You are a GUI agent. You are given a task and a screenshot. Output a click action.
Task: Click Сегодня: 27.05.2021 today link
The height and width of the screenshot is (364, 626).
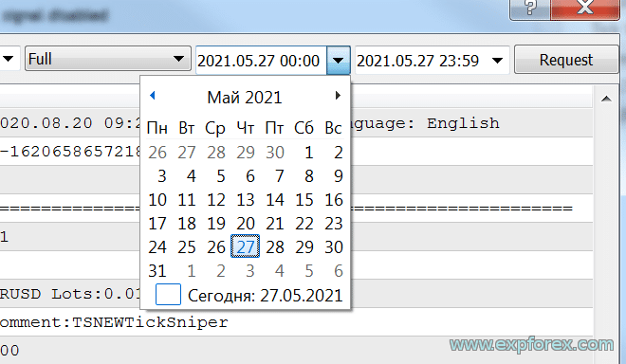(265, 296)
